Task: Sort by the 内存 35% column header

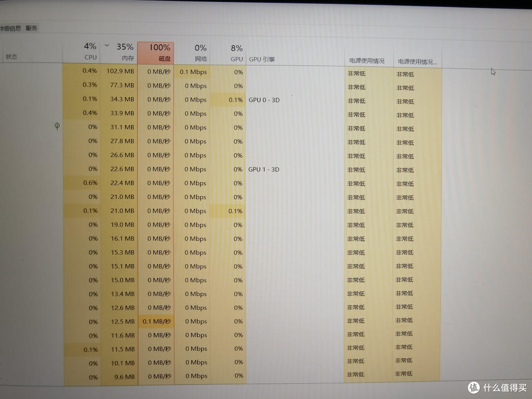Action: click(x=119, y=52)
